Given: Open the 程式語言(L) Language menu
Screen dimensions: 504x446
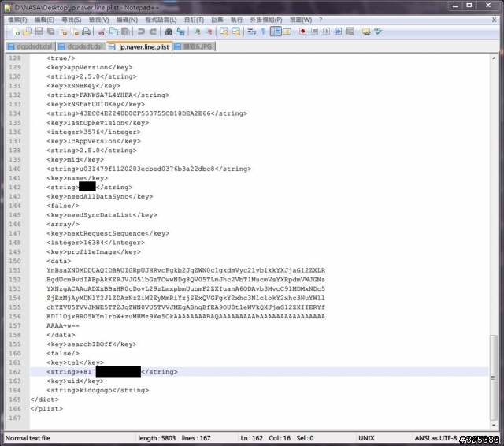Looking at the screenshot, I should click(161, 20).
